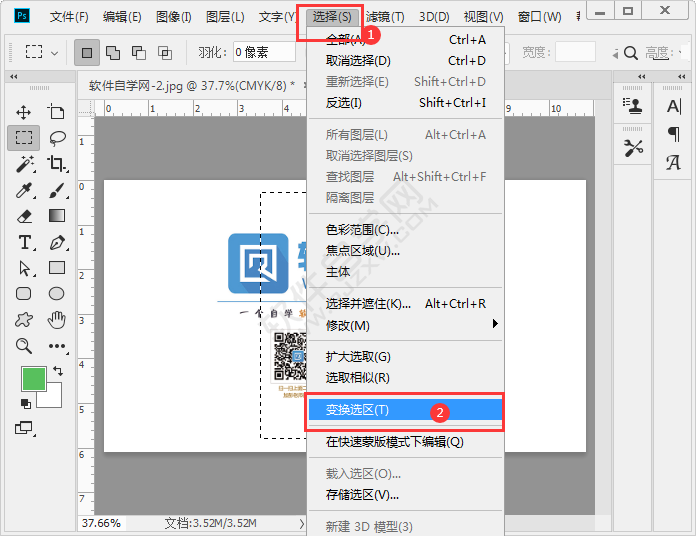Screen dimensions: 696x536
Task: Swap foreground and background colors
Action: pos(58,370)
